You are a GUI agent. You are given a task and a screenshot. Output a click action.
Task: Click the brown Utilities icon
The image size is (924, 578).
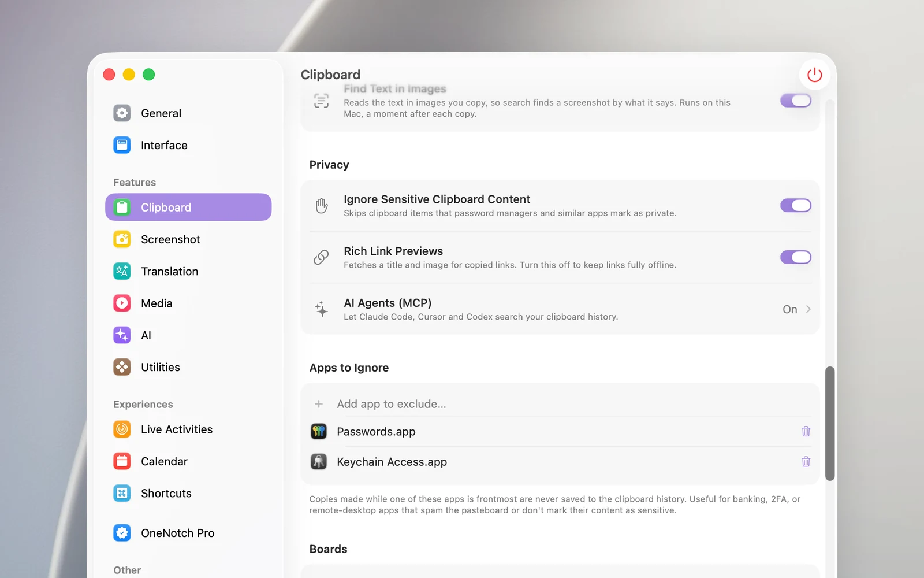tap(122, 367)
